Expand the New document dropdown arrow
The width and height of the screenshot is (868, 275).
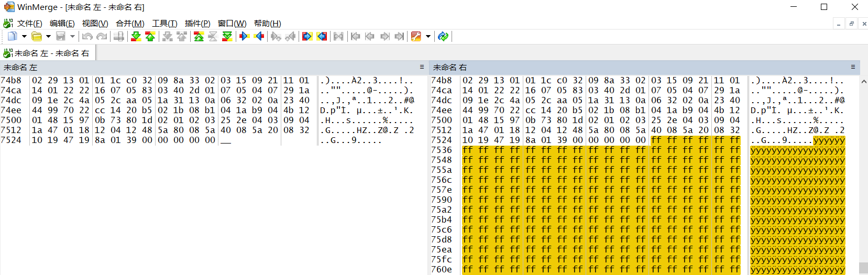coord(24,36)
